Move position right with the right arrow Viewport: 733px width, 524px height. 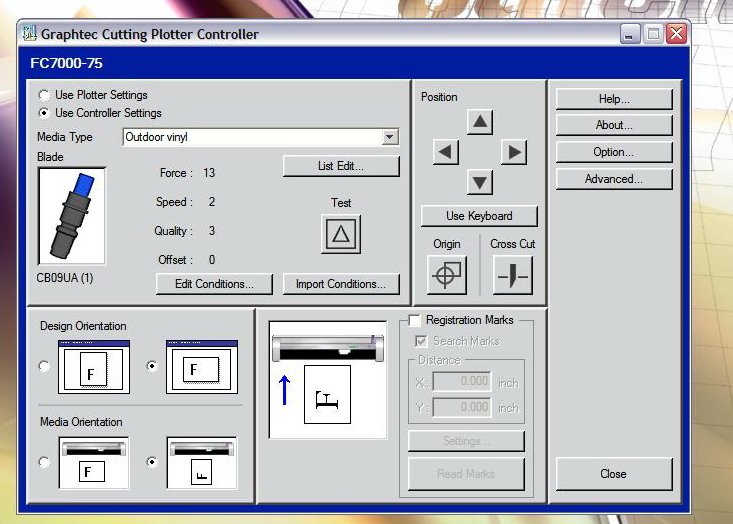514,152
